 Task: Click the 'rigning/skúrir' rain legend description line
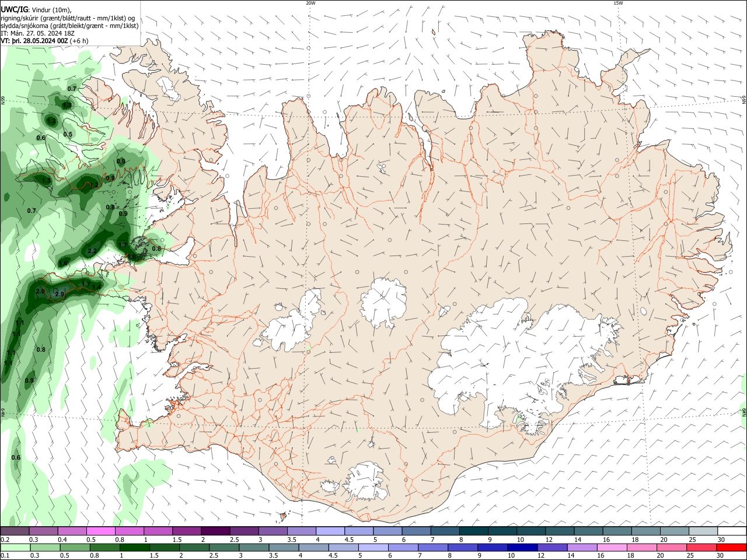(x=68, y=18)
